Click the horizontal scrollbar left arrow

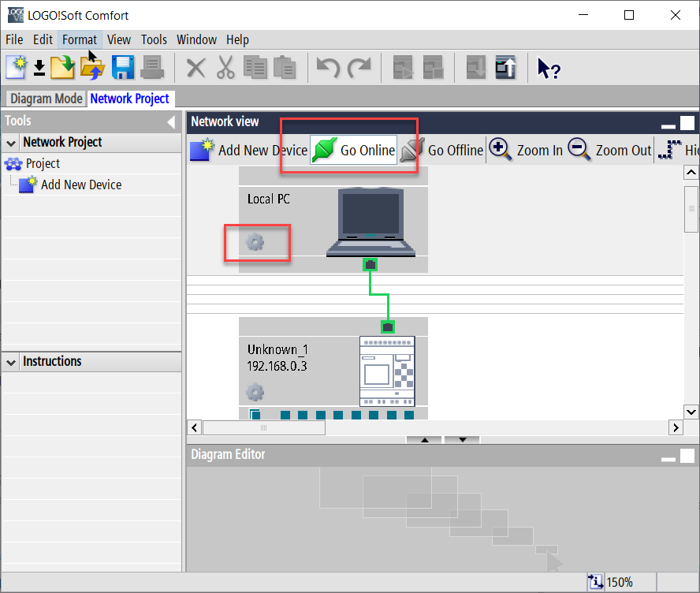coord(194,427)
